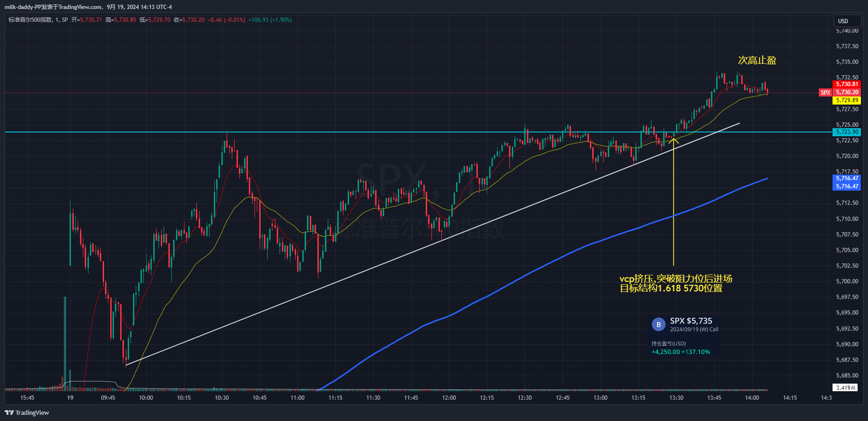Click the red SPX symbol tag
This screenshot has width=868, height=421.
[x=825, y=92]
